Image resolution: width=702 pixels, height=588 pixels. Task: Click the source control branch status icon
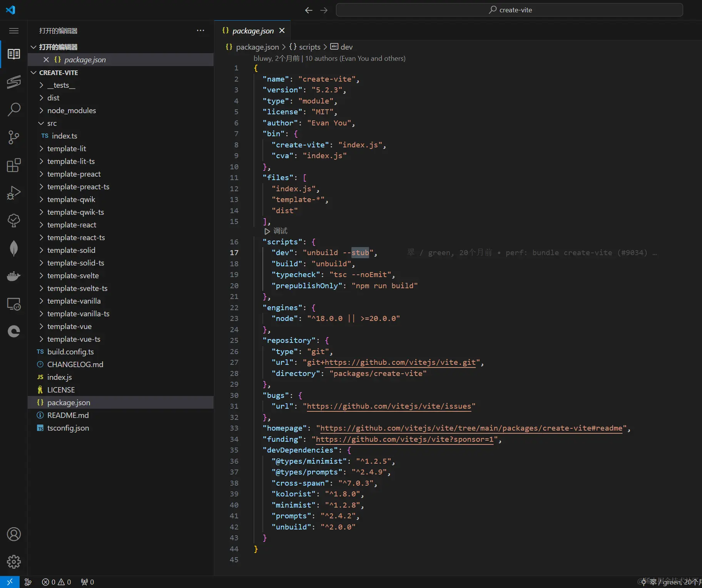[x=28, y=582]
